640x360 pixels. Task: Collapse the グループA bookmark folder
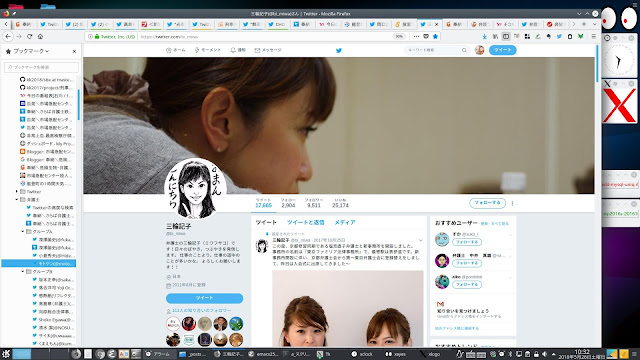tap(23, 231)
